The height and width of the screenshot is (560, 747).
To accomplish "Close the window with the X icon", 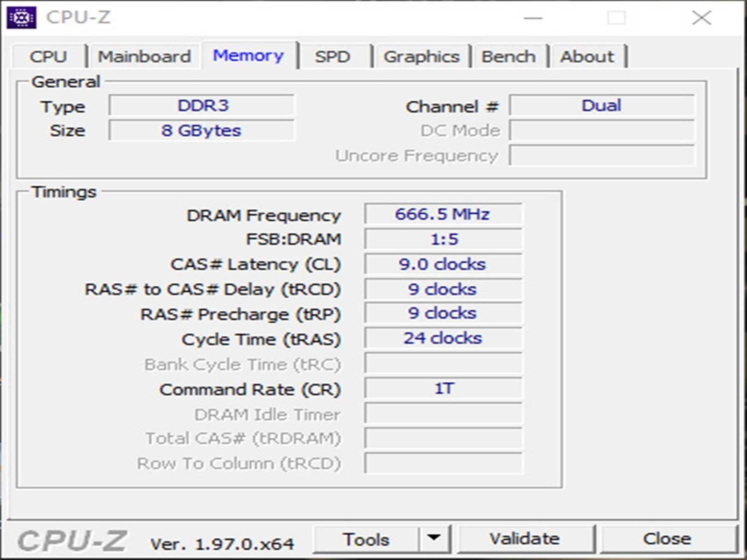I will (x=701, y=18).
